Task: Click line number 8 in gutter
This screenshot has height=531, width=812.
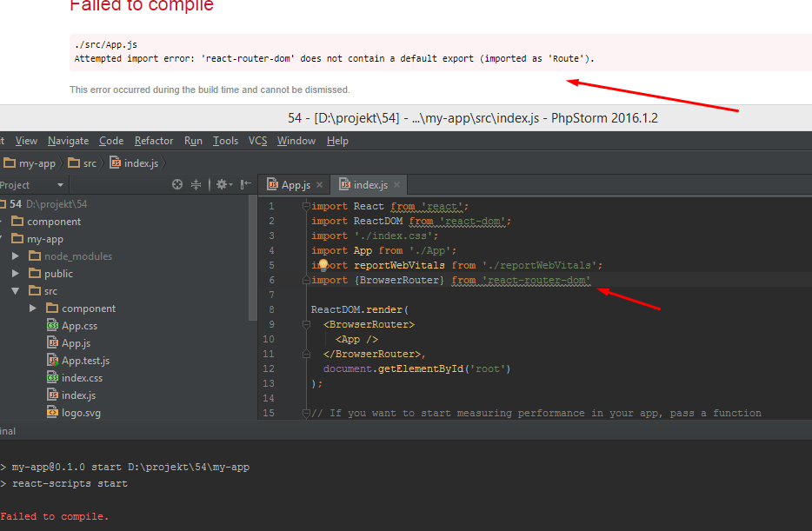Action: coord(271,309)
